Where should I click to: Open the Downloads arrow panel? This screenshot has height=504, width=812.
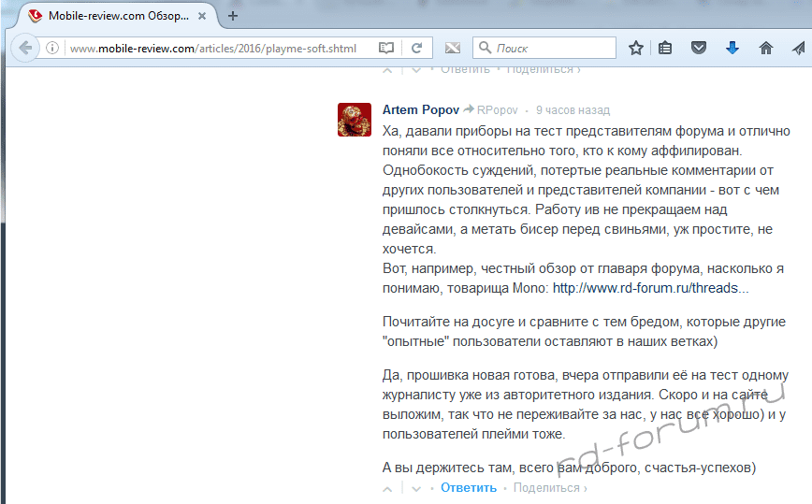tap(732, 48)
